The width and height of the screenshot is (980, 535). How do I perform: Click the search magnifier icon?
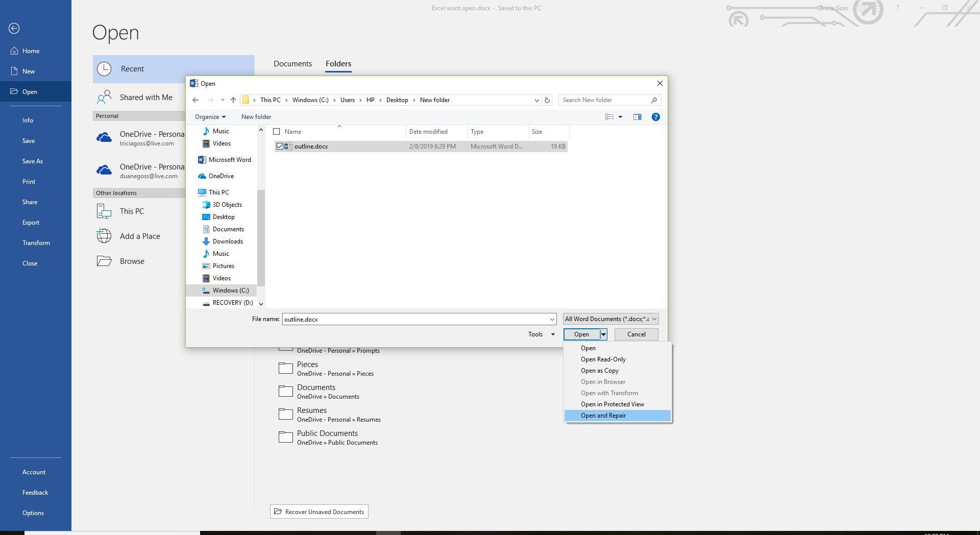click(654, 100)
